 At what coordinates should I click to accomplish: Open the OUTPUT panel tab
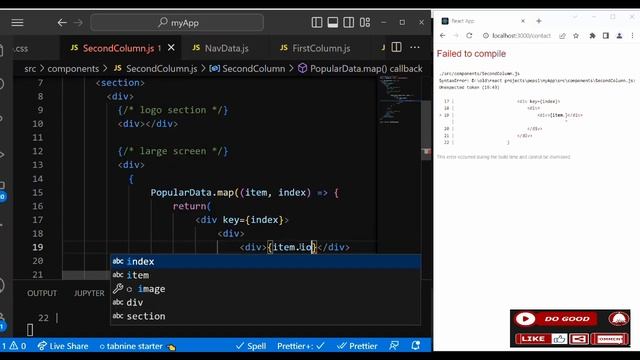pyautogui.click(x=42, y=293)
